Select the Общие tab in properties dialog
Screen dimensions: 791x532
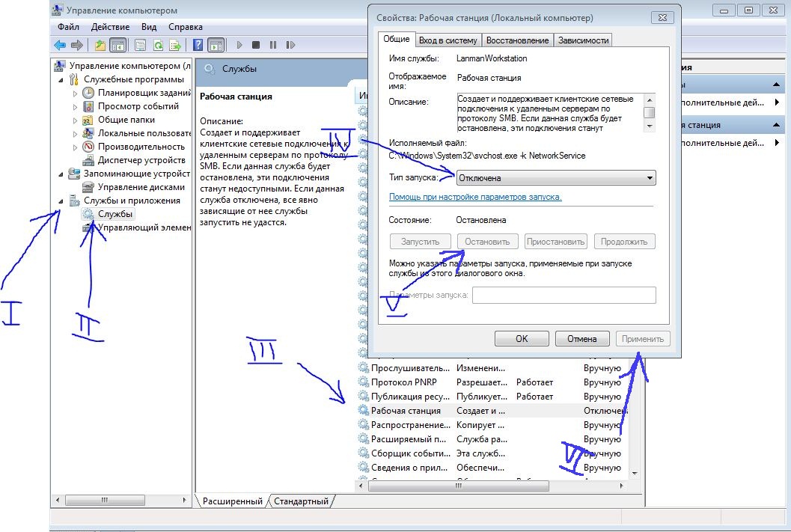pos(397,39)
